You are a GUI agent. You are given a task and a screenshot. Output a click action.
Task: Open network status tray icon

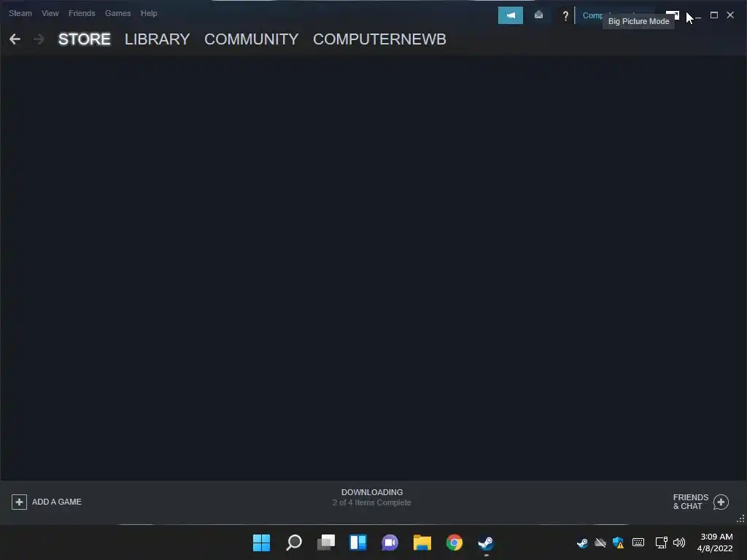coord(661,542)
